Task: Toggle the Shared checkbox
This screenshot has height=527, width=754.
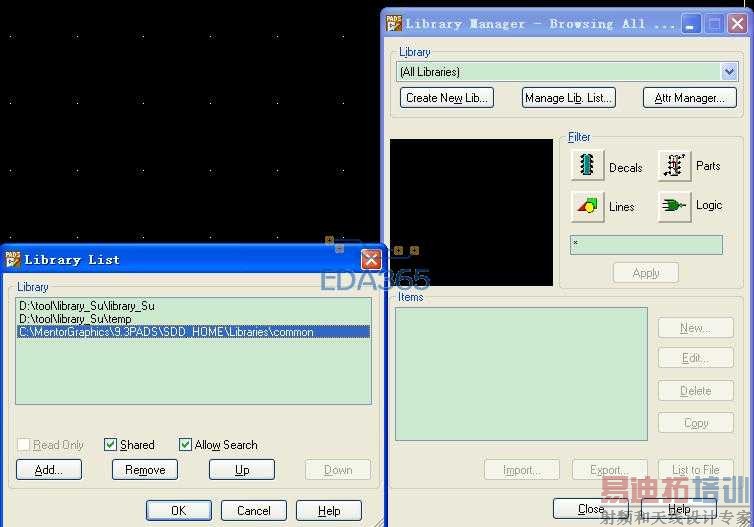Action: coord(110,444)
